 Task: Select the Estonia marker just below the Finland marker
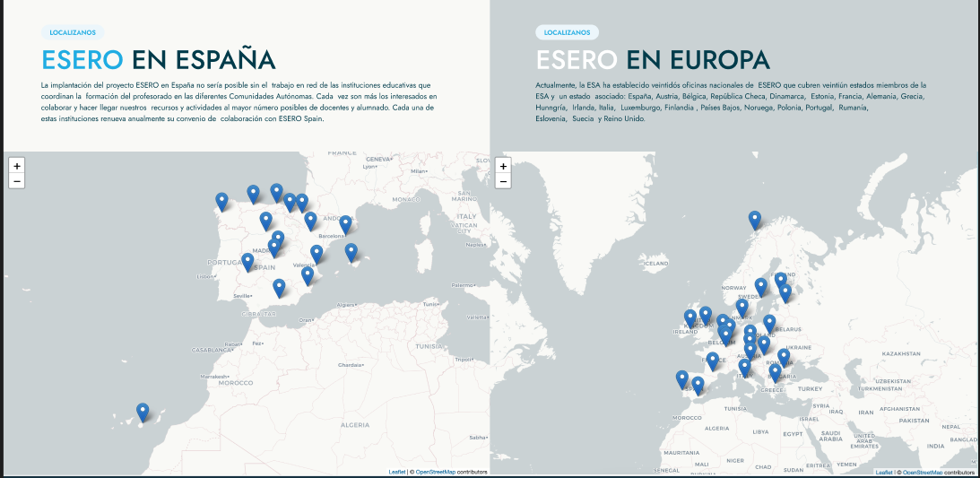785,293
